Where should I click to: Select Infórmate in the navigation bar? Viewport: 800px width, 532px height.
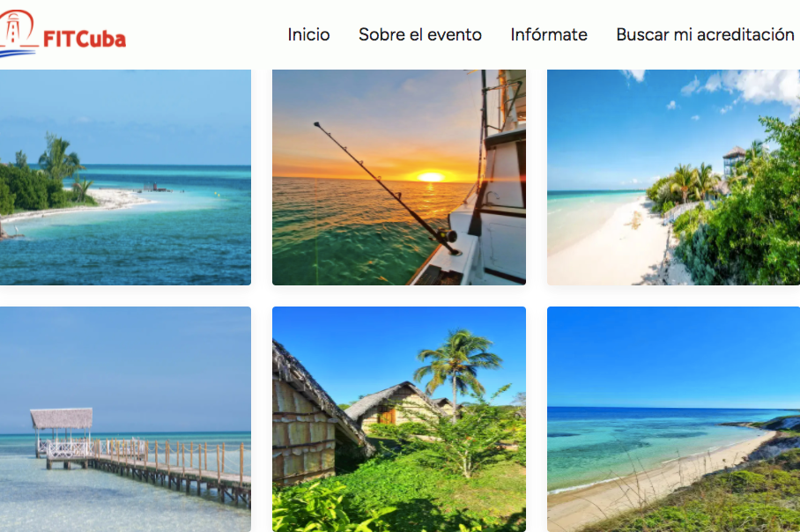pyautogui.click(x=549, y=34)
